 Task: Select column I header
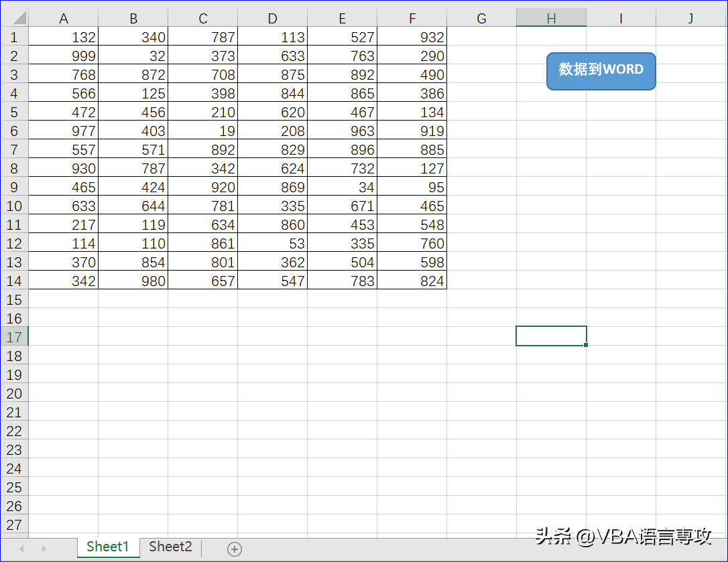pos(621,18)
